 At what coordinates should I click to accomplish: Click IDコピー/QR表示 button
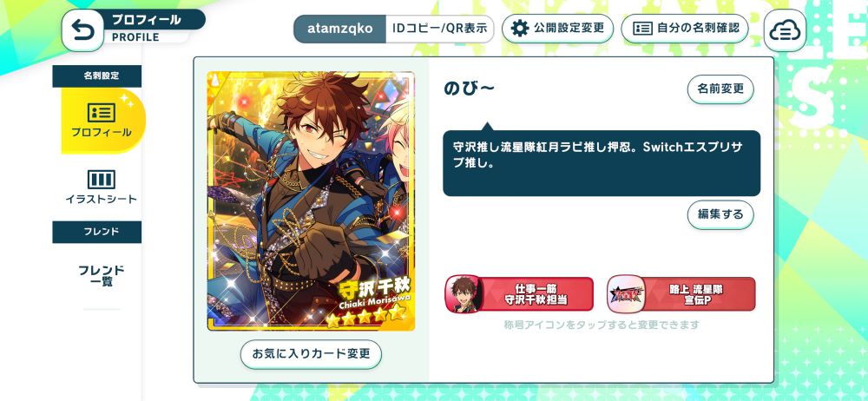click(x=439, y=29)
